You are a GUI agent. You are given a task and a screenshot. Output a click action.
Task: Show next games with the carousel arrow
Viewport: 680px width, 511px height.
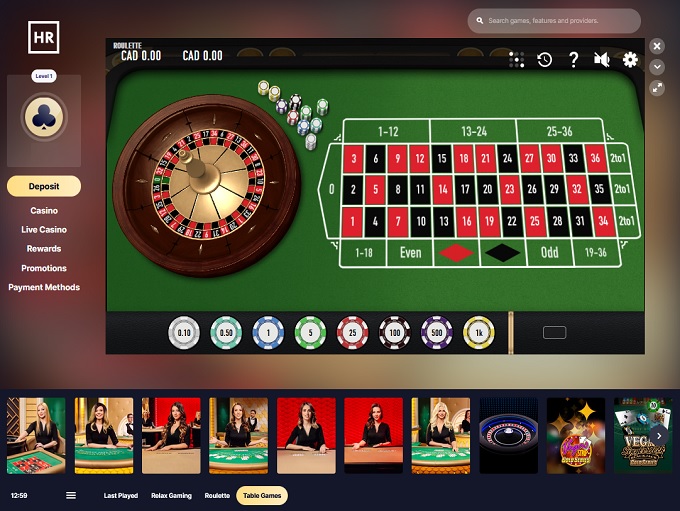(659, 436)
